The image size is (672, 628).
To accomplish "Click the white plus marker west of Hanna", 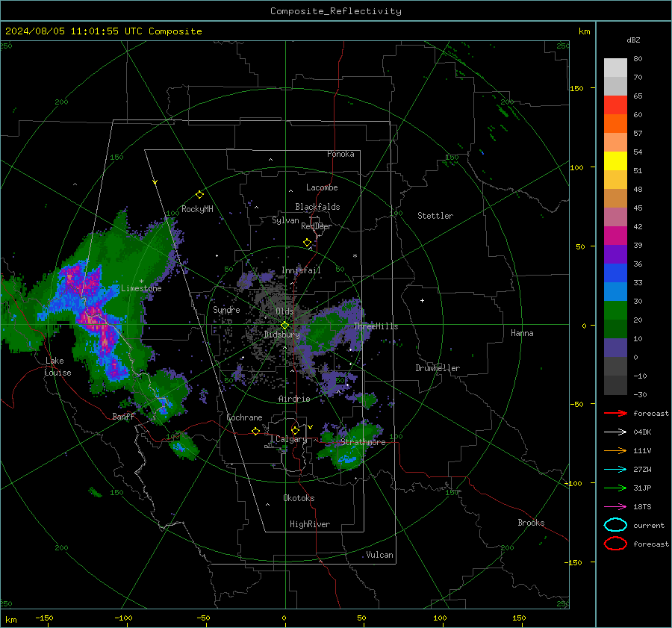I will [x=422, y=301].
